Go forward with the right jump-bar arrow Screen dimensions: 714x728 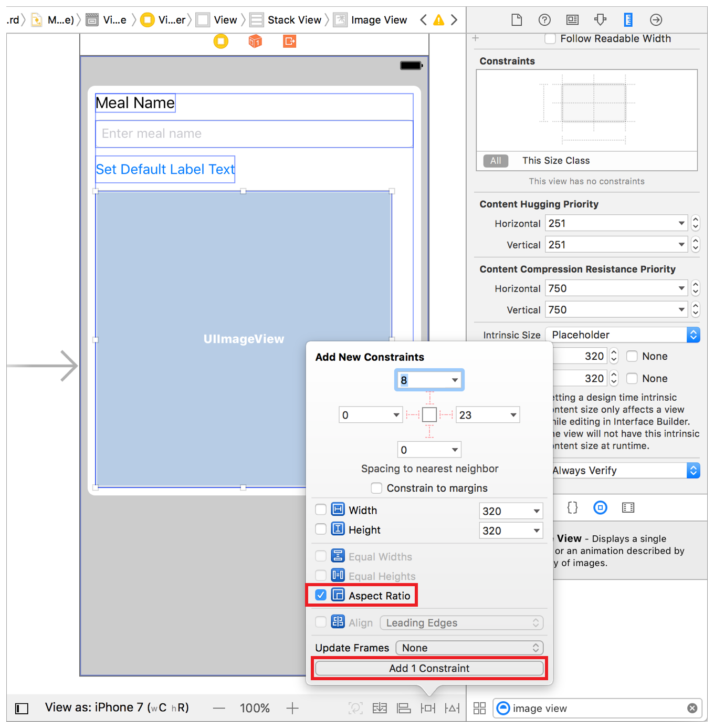point(454,20)
